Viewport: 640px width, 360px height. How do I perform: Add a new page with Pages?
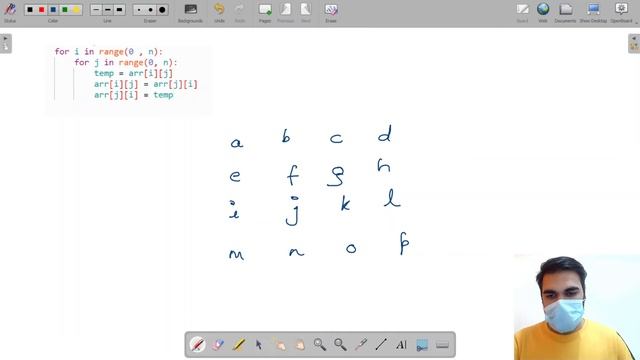(x=265, y=12)
